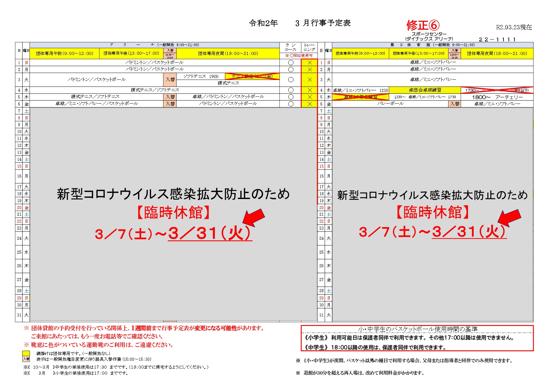The image size is (554, 392).
Task: Click the day 6 "バレーボール" cell
Action: tap(390, 104)
